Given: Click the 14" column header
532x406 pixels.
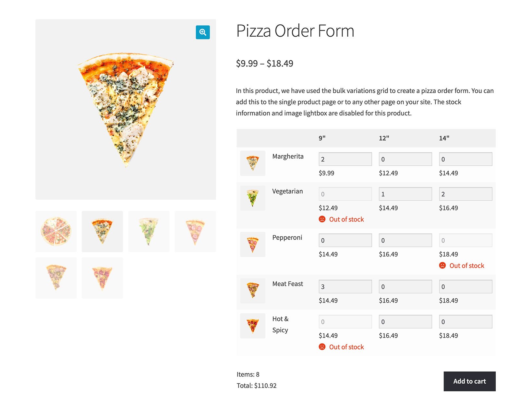Looking at the screenshot, I should pos(445,138).
